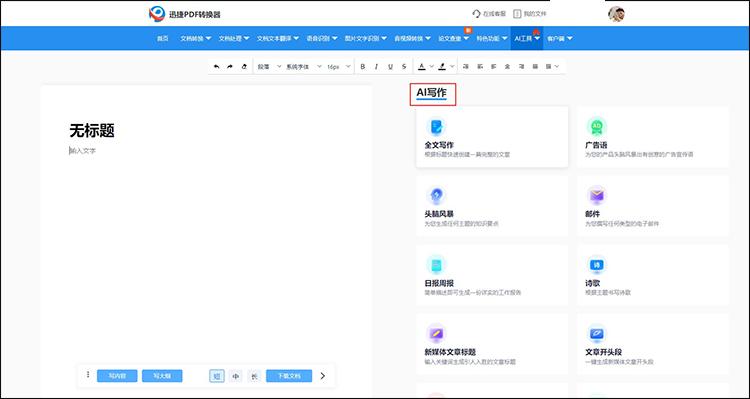Expand the 文档转换 menu
Viewport: 750px width, 399px height.
[196, 38]
